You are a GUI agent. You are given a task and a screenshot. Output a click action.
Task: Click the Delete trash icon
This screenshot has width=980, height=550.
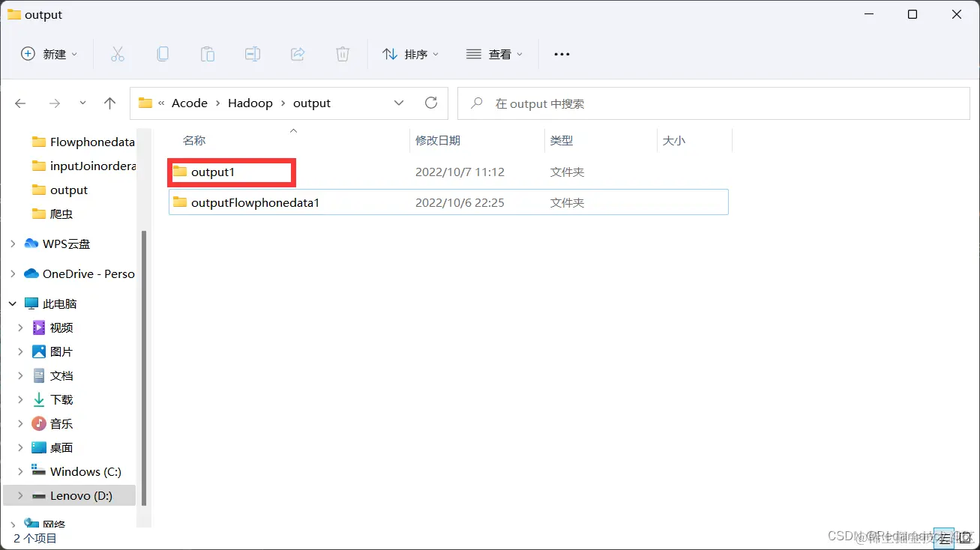click(343, 54)
